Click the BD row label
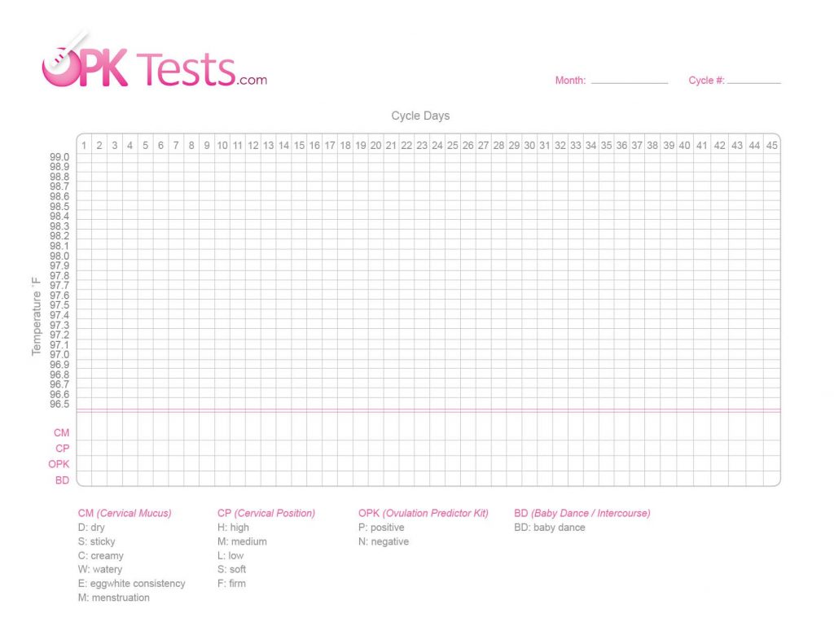This screenshot has width=834, height=644. (x=62, y=480)
